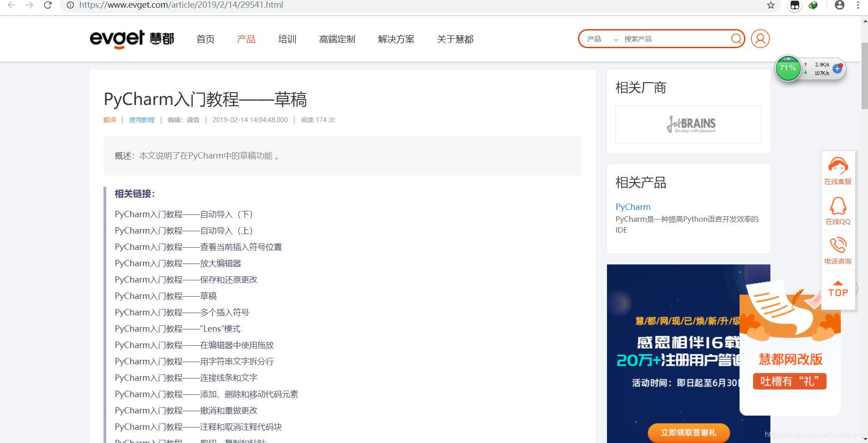Click the article publish date 2019-02-14
The image size is (868, 443).
coord(250,120)
